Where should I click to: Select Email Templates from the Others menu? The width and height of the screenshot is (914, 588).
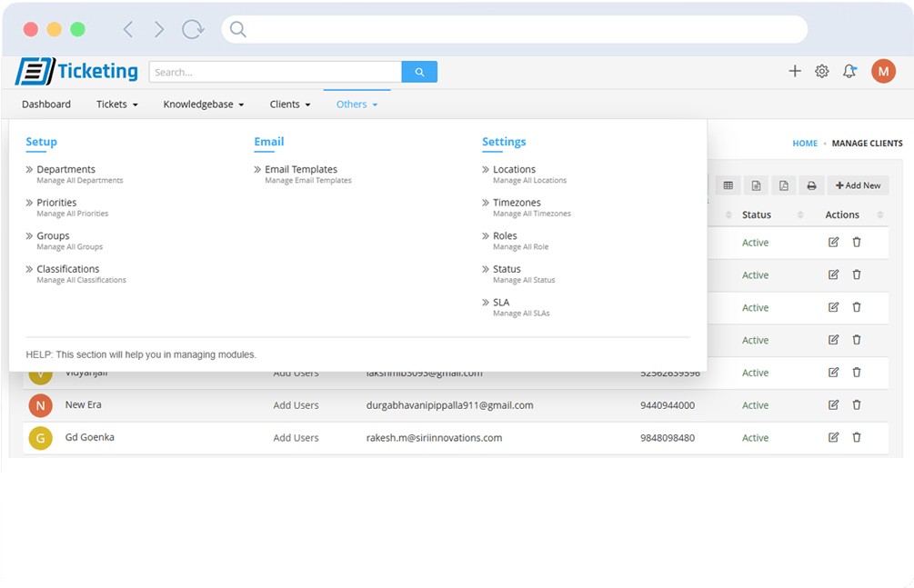[301, 170]
